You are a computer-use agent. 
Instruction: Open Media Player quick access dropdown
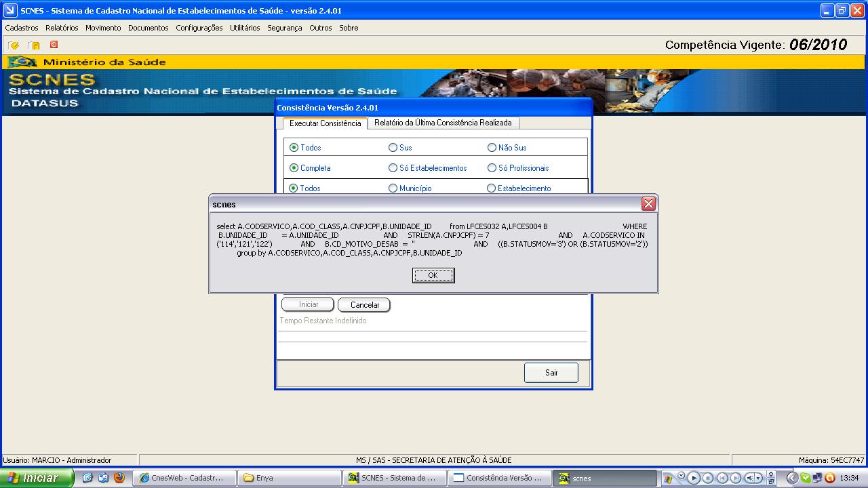coord(682,475)
